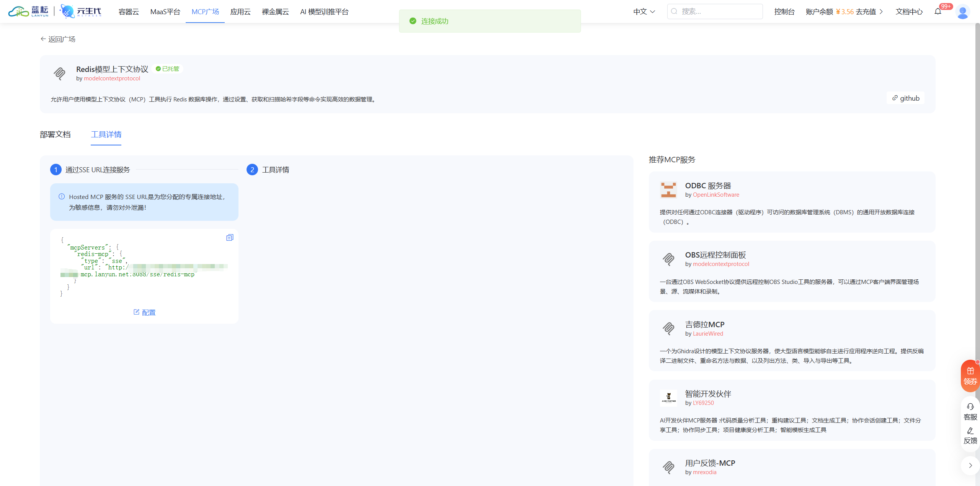Viewport: 980px width, 486px height.
Task: Open the MaaS平台 menu item
Action: click(x=165, y=12)
